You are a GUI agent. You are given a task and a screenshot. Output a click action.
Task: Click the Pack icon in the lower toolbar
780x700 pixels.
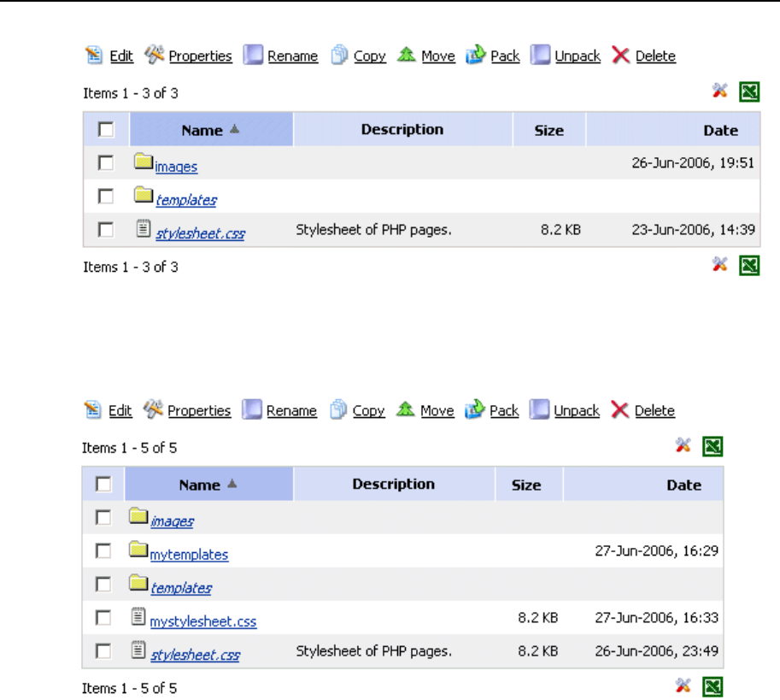475,411
